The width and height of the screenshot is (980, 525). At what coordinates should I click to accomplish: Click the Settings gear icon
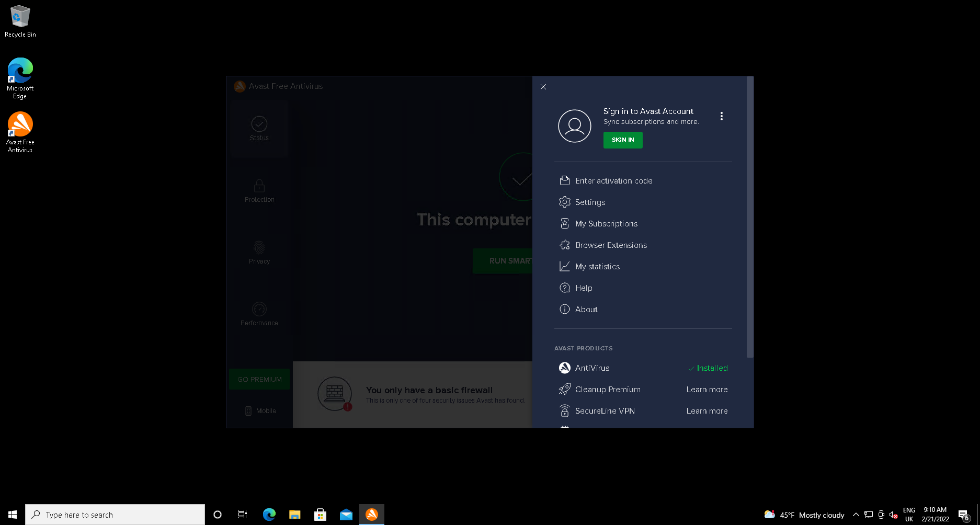(565, 202)
